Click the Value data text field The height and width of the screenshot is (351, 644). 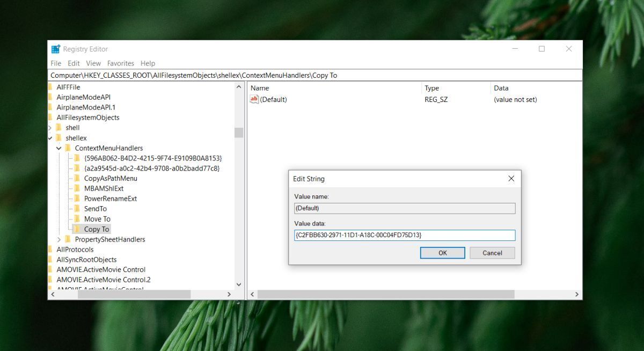tap(405, 235)
